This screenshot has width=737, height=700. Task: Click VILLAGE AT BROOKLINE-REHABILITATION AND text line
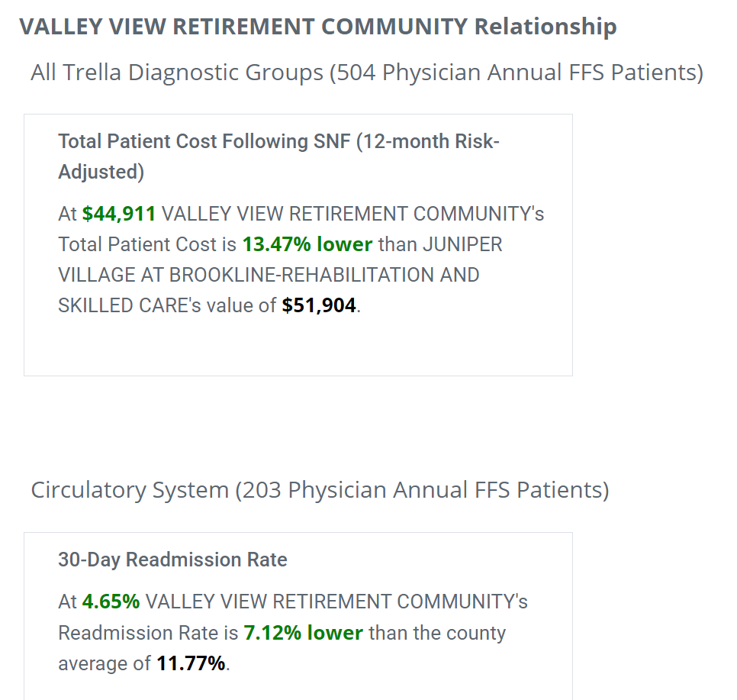269,276
